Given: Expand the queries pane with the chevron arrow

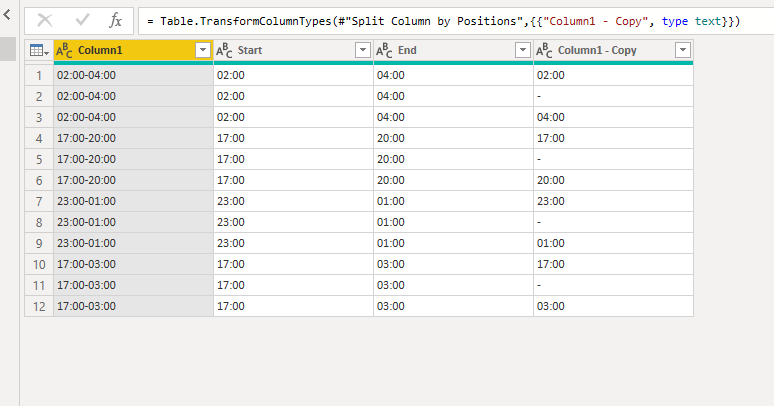Looking at the screenshot, I should [7, 15].
